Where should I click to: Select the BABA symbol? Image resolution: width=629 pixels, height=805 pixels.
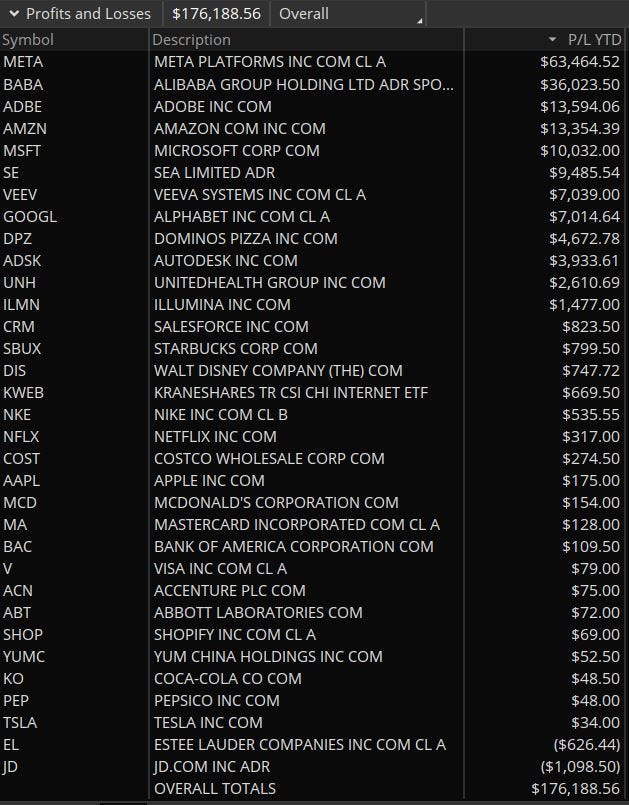point(23,85)
